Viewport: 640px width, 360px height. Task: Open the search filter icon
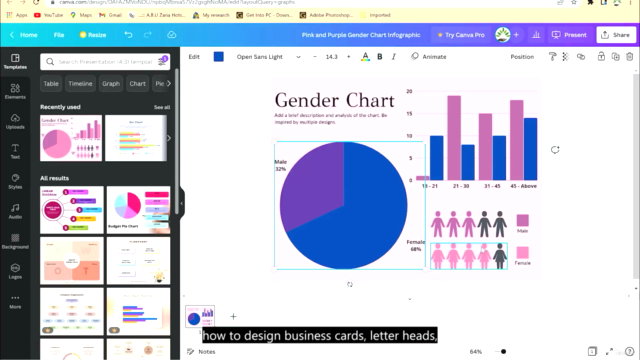pyautogui.click(x=162, y=62)
